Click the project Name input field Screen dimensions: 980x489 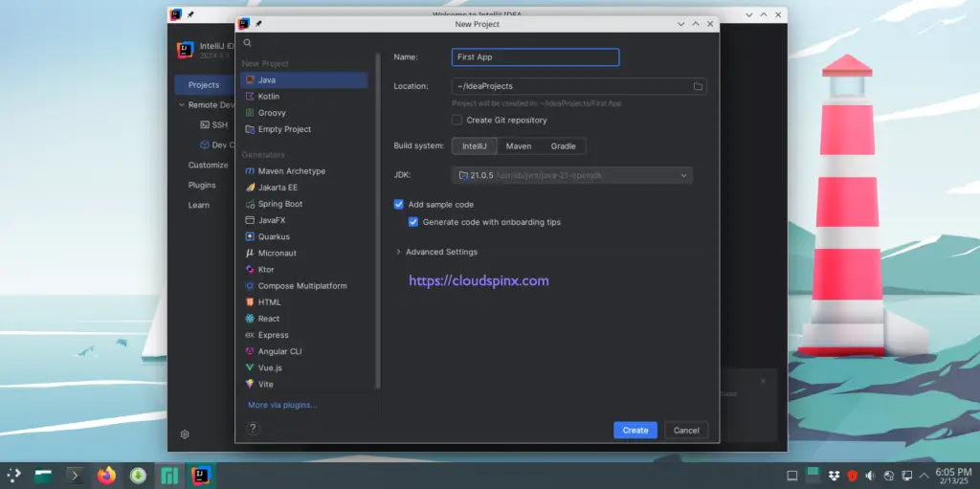[536, 56]
